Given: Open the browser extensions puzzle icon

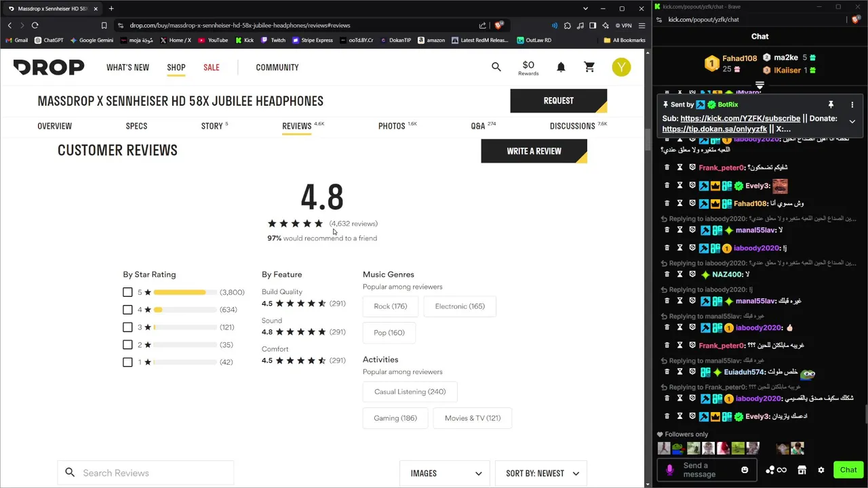Looking at the screenshot, I should pos(568,25).
